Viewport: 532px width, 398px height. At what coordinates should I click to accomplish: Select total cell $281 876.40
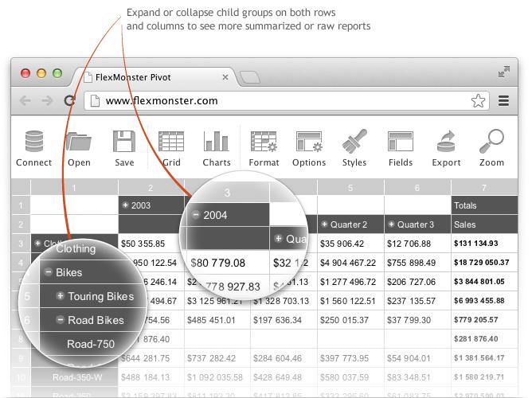(x=484, y=339)
